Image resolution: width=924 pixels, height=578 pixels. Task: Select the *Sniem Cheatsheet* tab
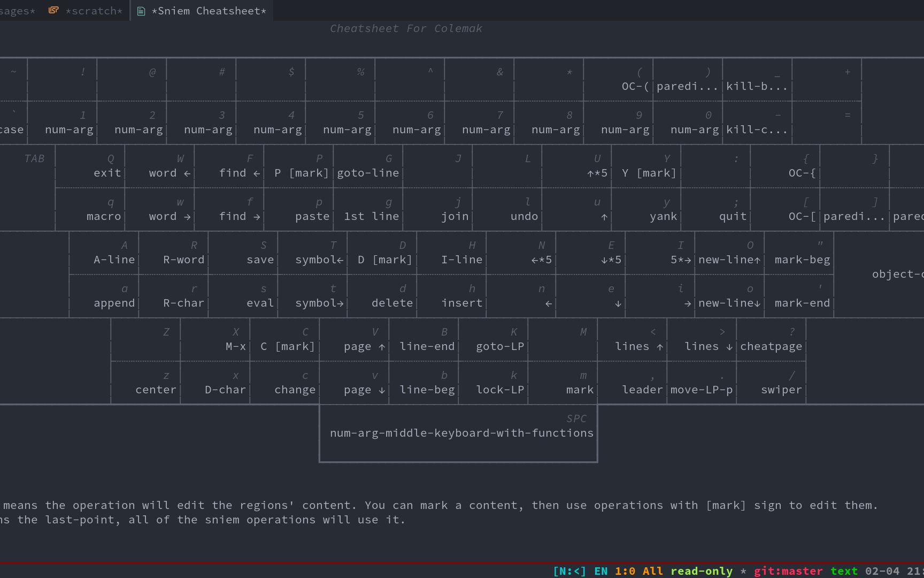point(202,11)
